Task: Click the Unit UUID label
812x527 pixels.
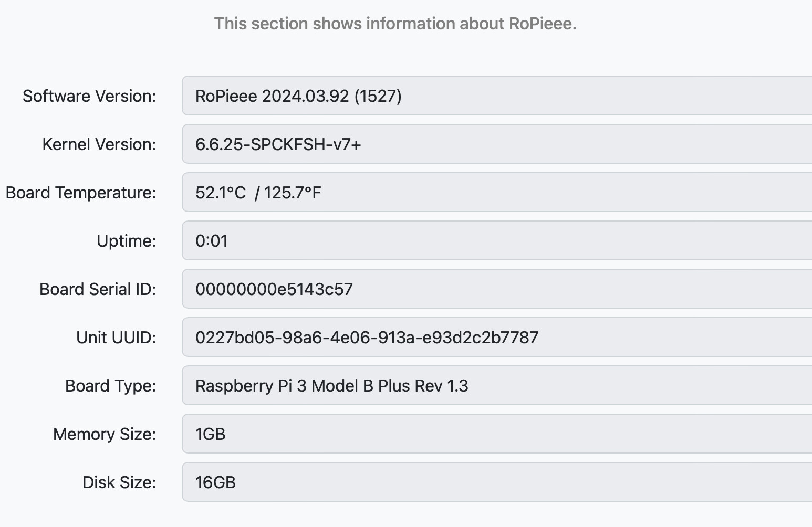Action: point(116,338)
